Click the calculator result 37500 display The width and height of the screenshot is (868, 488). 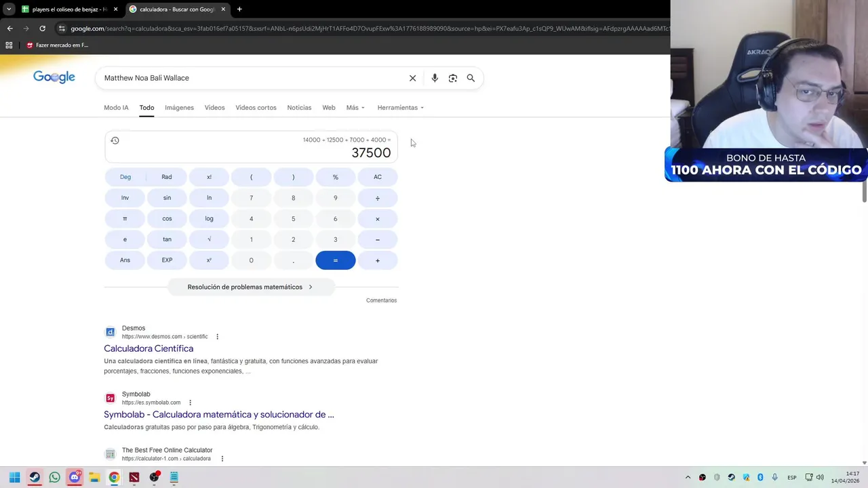point(371,153)
